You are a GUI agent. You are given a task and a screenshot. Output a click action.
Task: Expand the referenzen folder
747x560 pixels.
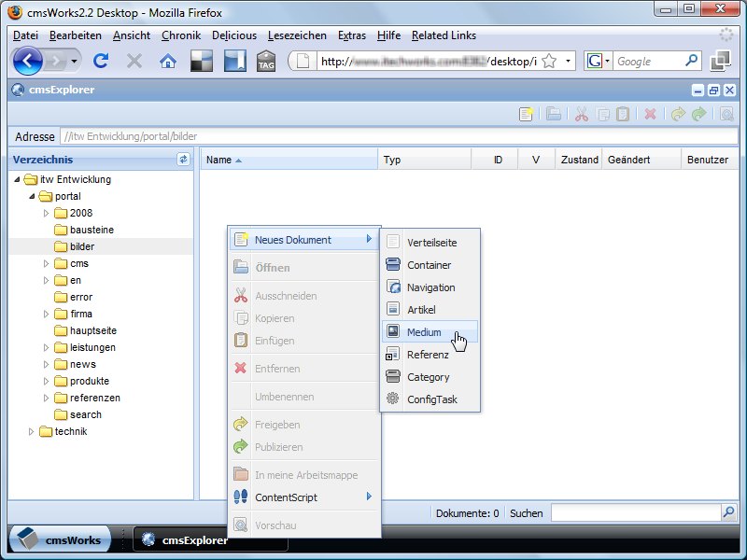click(x=46, y=398)
